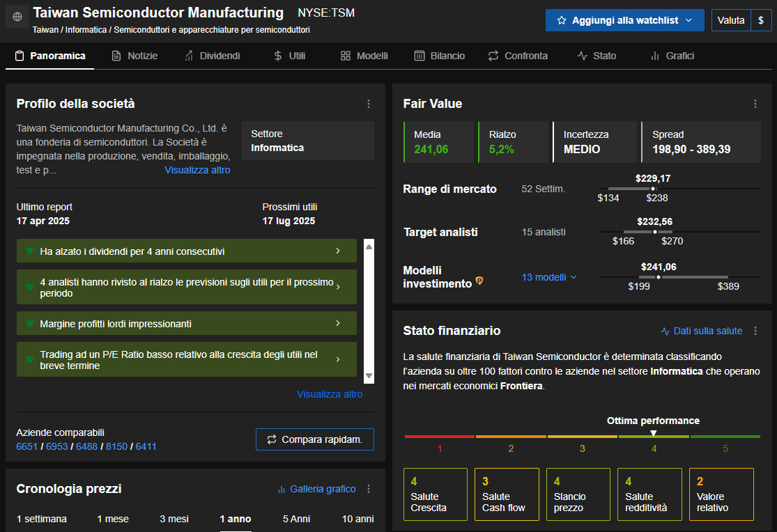
Task: Click the table icon of Bilancio tab
Action: (420, 56)
